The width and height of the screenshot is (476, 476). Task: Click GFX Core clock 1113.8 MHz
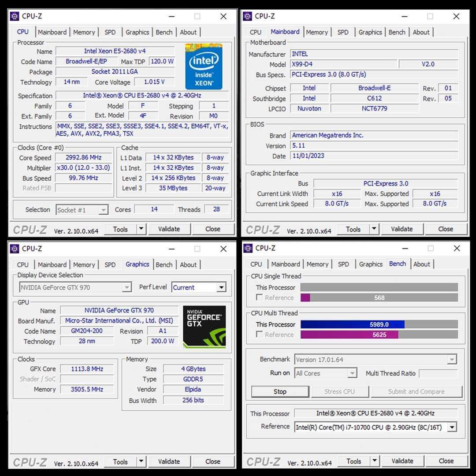(x=87, y=369)
